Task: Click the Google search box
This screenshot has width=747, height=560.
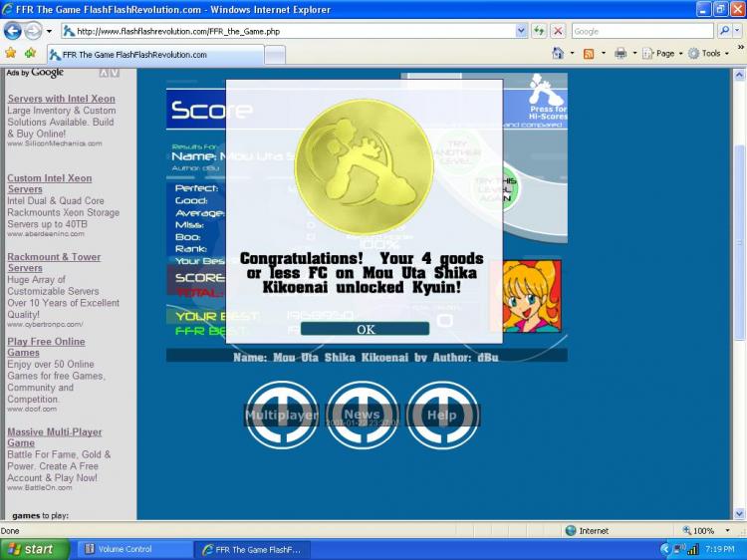Action: point(642,32)
